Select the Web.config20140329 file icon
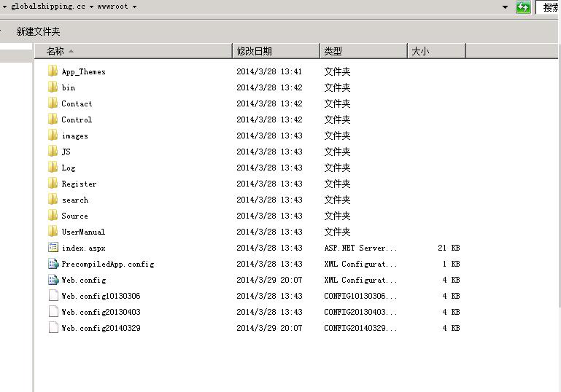This screenshot has height=392, width=561. click(53, 328)
